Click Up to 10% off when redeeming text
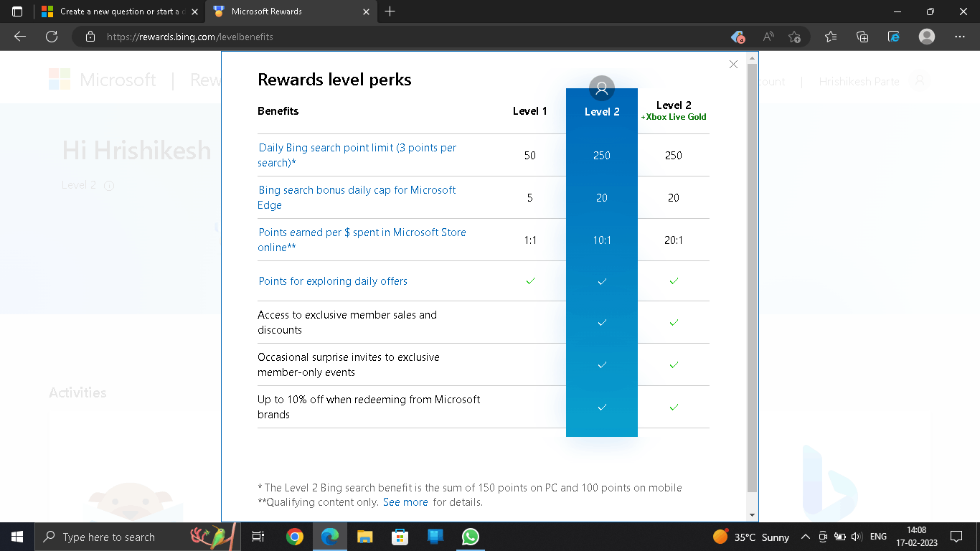Screen dimensions: 980x551 click(369, 407)
